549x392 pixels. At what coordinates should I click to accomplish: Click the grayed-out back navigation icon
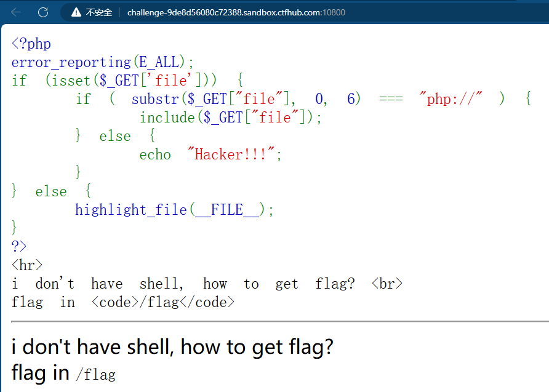coord(15,12)
